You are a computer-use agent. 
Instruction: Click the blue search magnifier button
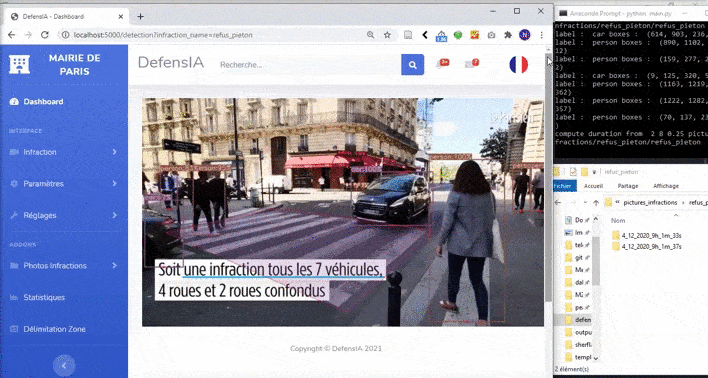(x=412, y=65)
